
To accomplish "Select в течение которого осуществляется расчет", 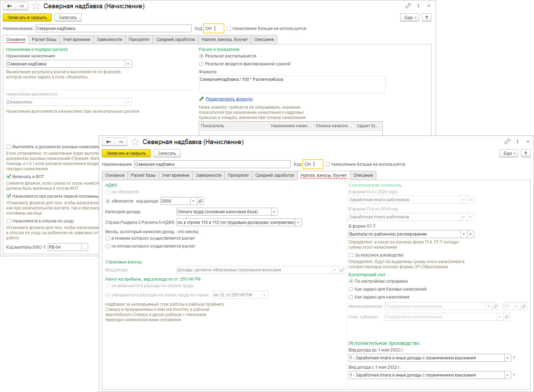I will click(x=108, y=238).
